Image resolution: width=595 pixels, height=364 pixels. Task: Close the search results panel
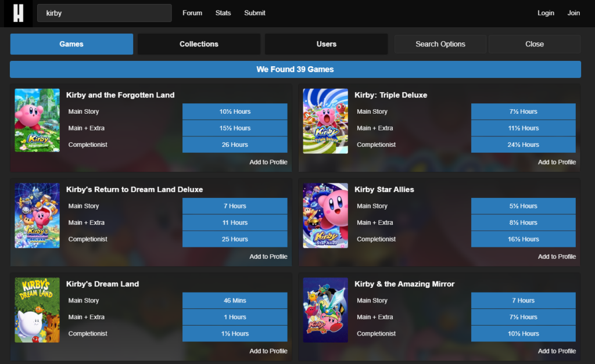pyautogui.click(x=535, y=44)
